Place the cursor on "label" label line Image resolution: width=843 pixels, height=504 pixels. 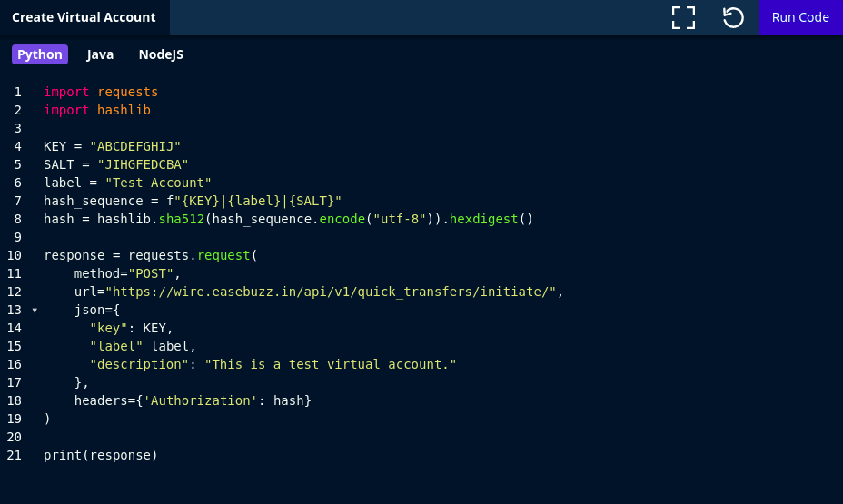point(143,346)
